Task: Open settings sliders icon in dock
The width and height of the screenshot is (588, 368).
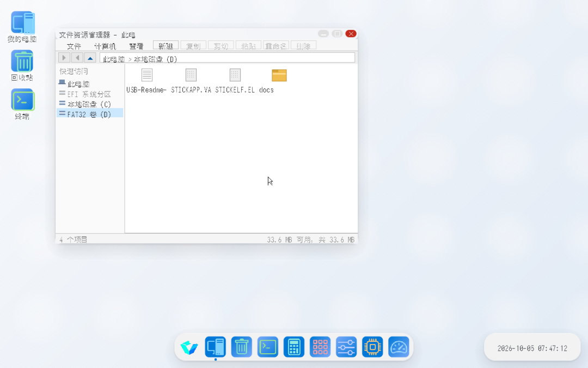Action: pos(346,347)
